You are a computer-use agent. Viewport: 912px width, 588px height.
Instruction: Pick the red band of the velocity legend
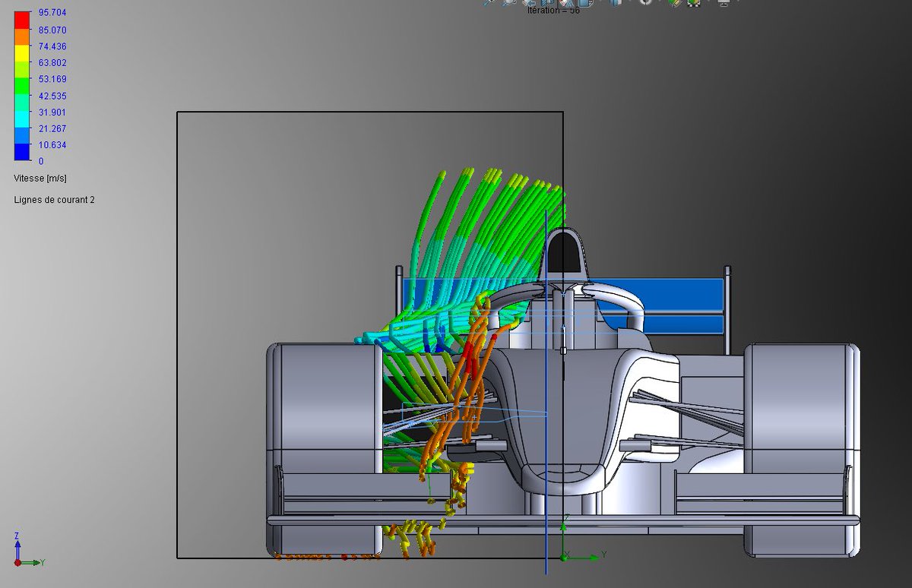point(22,20)
